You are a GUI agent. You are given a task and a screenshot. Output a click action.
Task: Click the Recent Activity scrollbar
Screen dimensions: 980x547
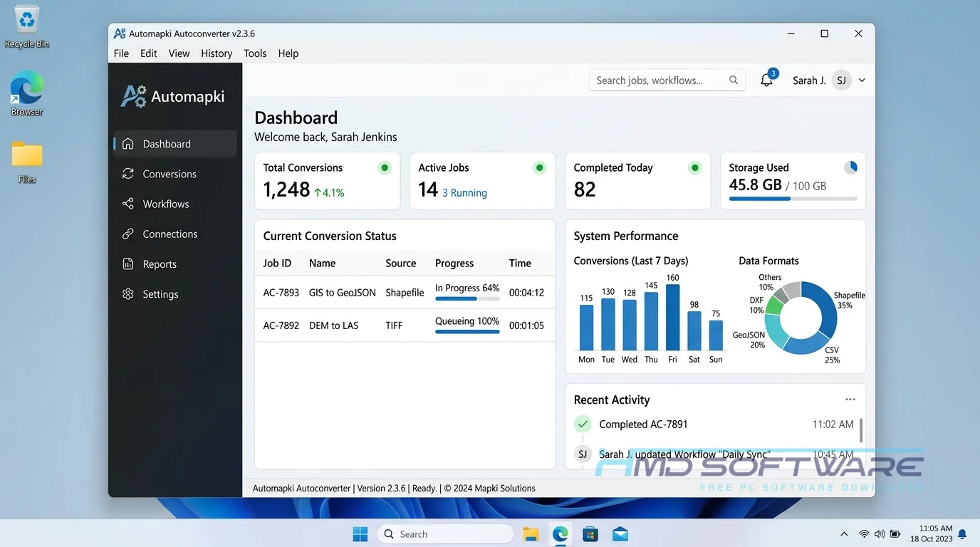(861, 430)
